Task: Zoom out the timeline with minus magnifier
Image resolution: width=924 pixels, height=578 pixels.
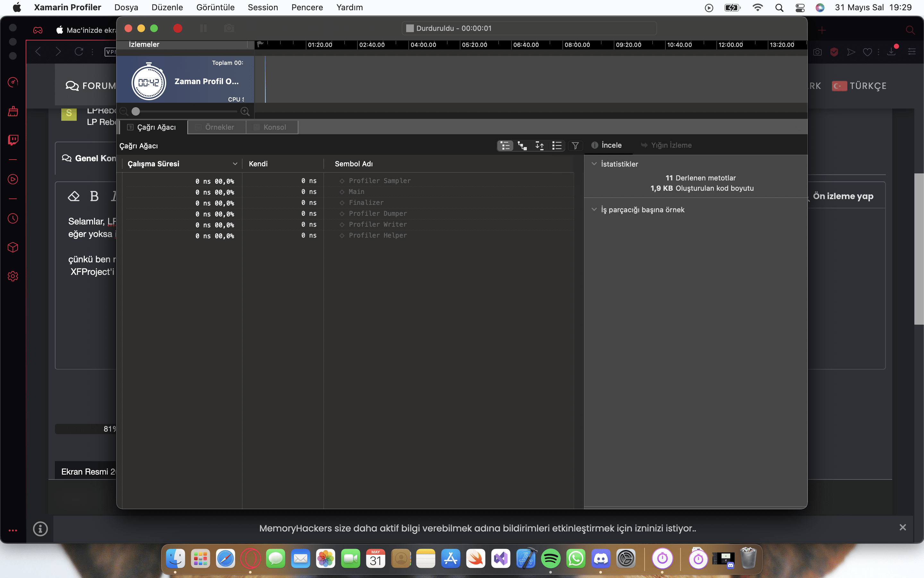Action: click(124, 111)
